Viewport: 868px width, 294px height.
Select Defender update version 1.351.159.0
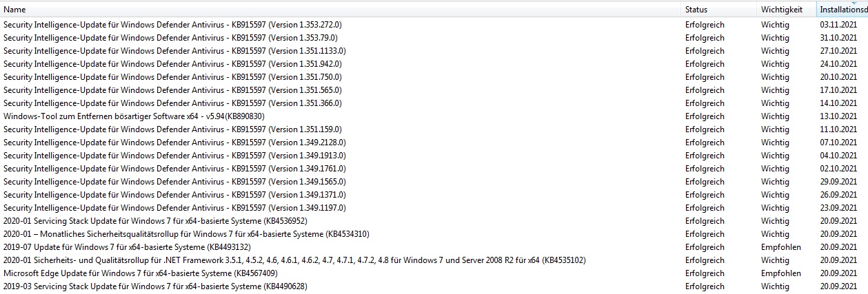tap(172, 129)
